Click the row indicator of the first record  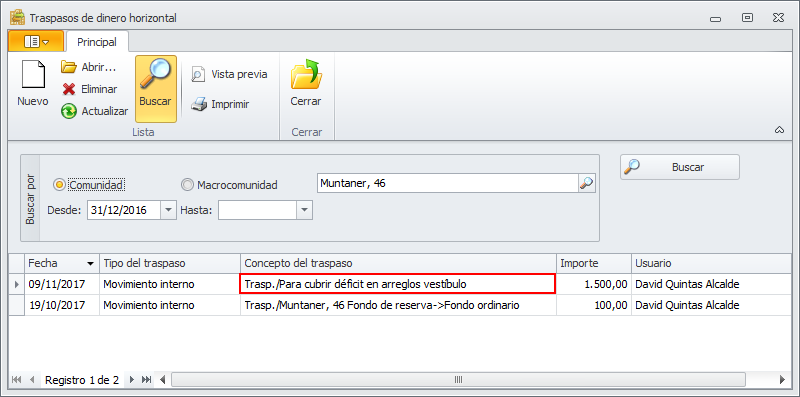click(17, 284)
